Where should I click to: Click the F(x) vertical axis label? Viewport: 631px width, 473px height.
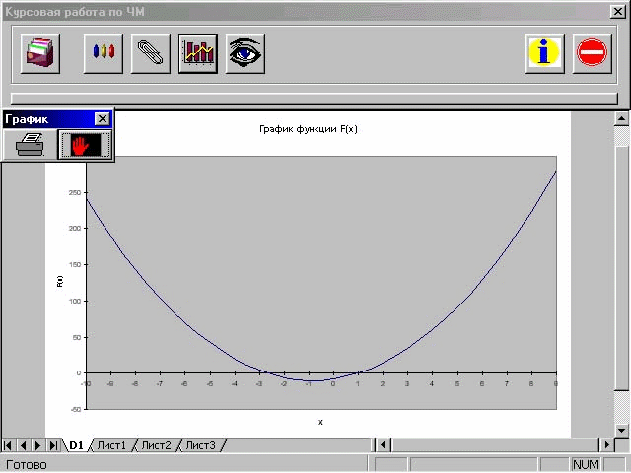(x=60, y=281)
